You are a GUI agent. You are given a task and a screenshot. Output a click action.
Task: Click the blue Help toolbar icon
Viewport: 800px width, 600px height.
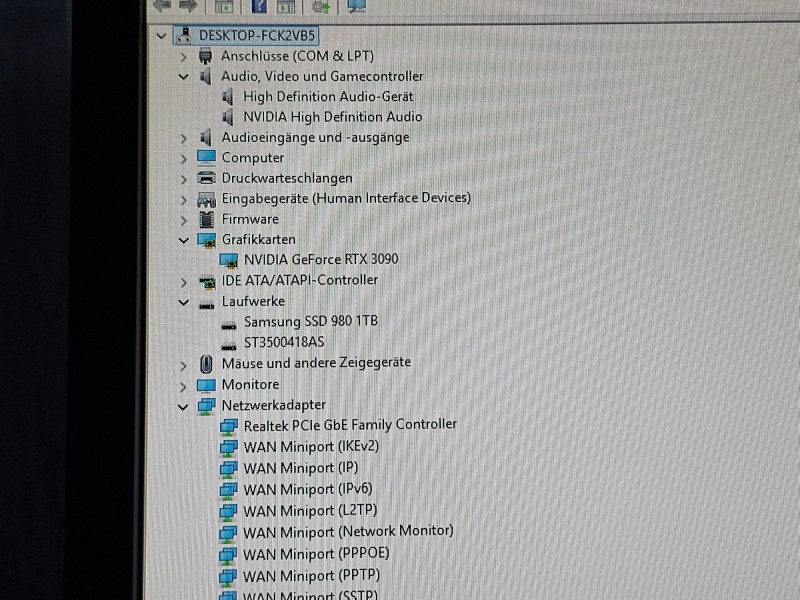coord(258,6)
